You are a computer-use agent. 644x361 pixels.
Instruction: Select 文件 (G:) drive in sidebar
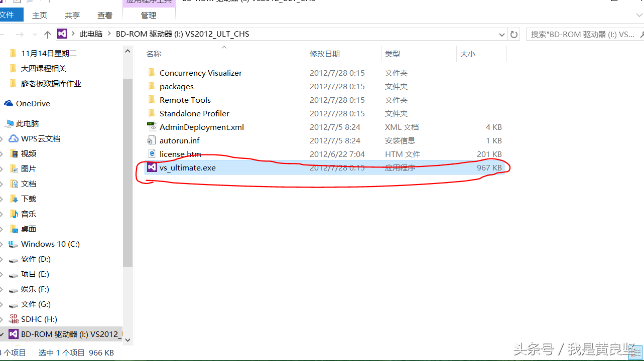[36, 304]
